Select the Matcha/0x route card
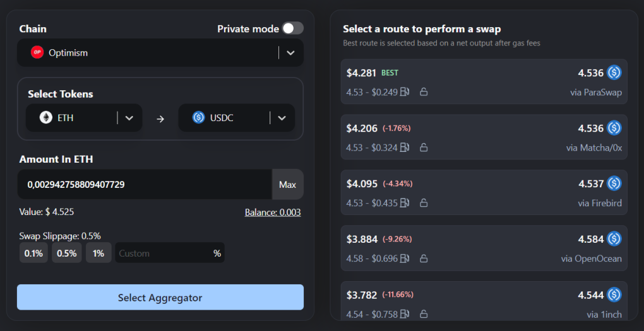 (x=484, y=137)
